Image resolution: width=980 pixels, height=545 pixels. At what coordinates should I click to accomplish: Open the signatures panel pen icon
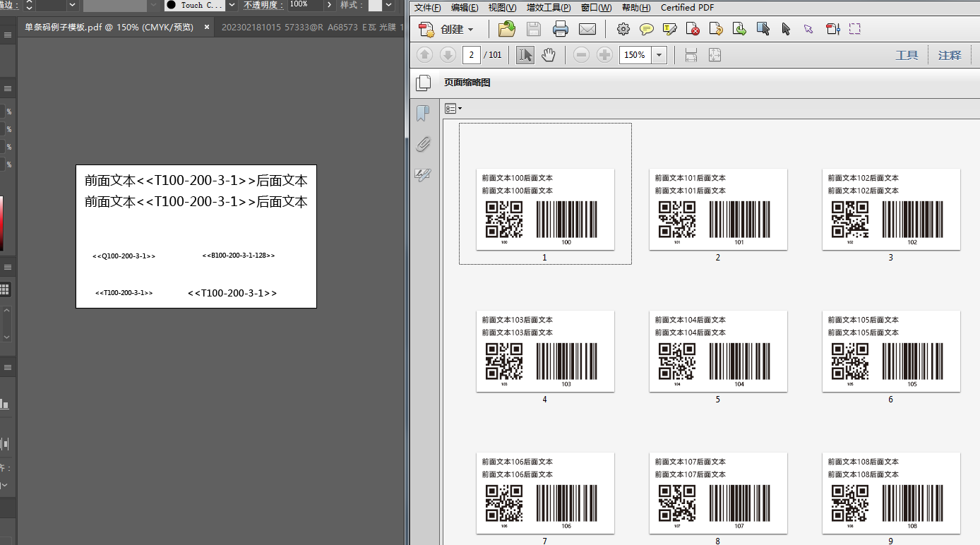pos(423,174)
